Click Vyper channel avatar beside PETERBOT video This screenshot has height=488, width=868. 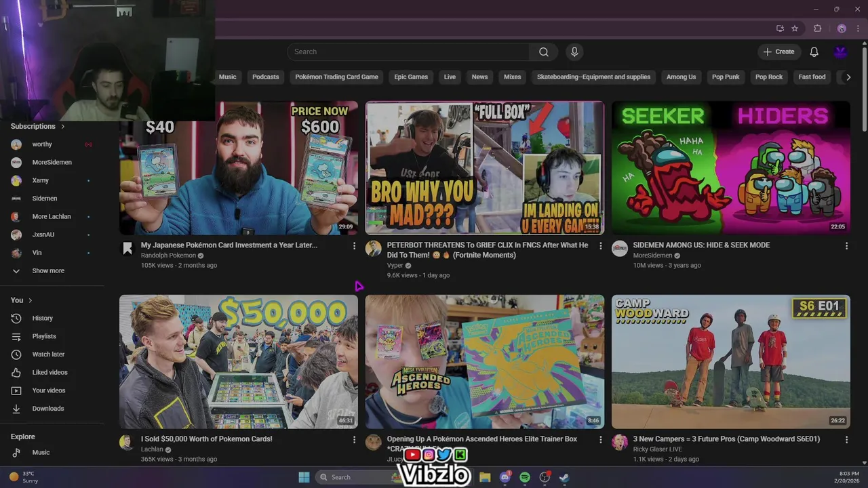point(374,248)
